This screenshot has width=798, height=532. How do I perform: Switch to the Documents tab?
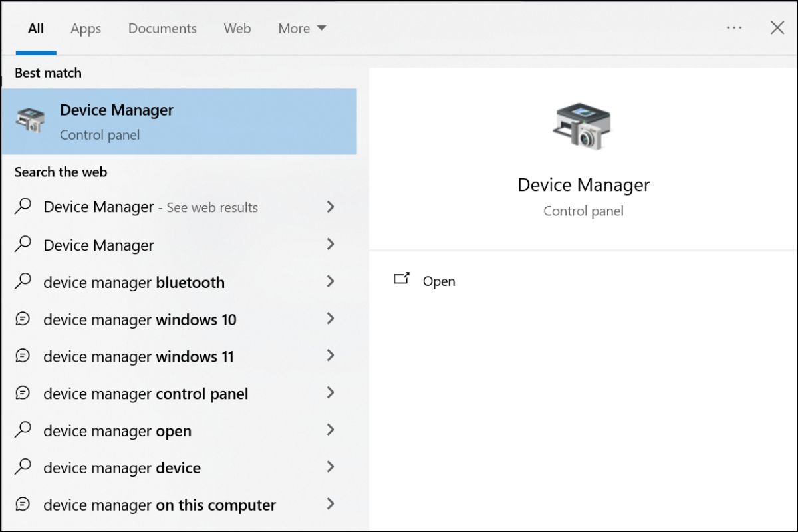pos(162,29)
